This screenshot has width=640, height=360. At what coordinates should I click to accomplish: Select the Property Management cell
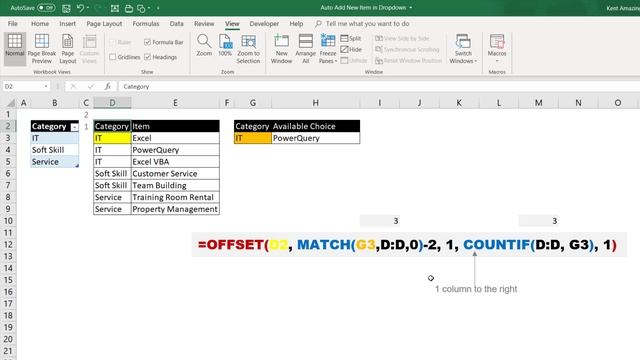coord(175,209)
